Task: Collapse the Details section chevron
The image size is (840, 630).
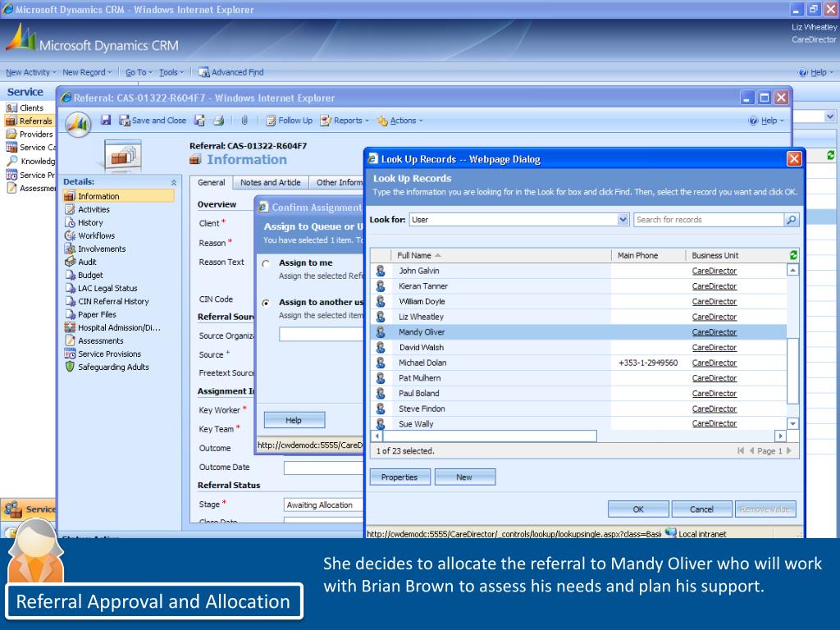Action: coord(174,183)
